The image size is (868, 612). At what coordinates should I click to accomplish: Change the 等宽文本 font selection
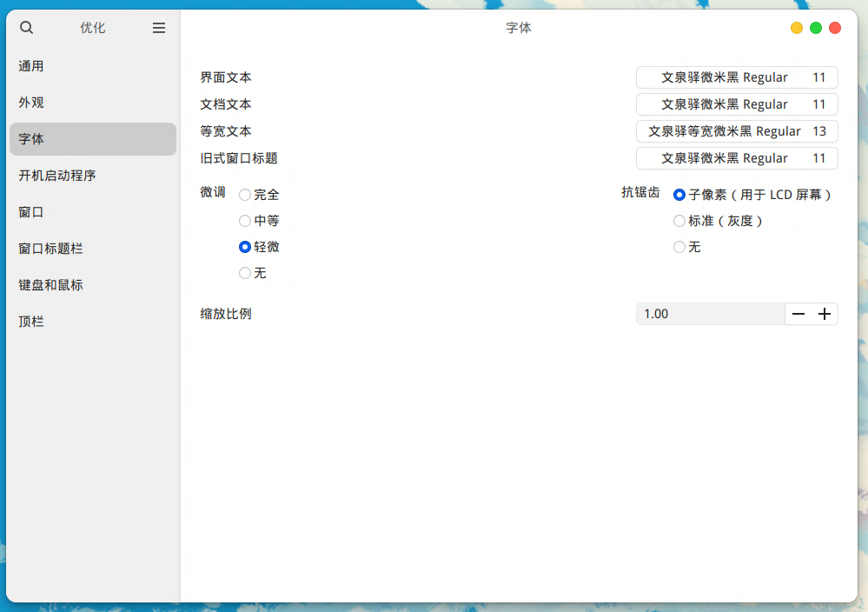click(736, 131)
